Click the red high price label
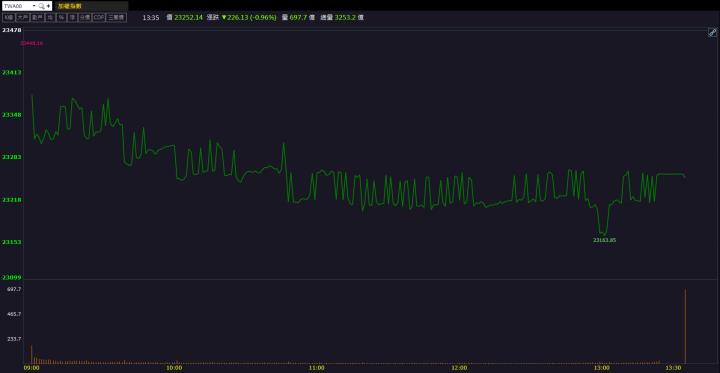The width and height of the screenshot is (720, 373). point(32,43)
